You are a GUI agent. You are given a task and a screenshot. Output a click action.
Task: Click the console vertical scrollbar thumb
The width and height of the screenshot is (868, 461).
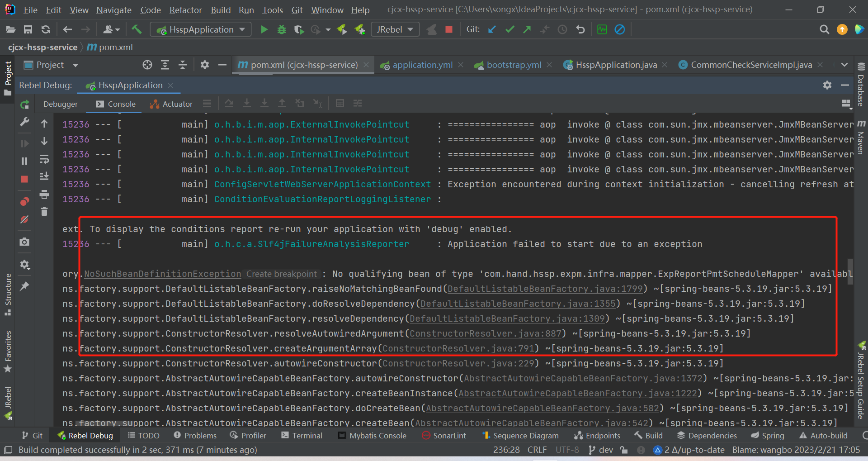(x=850, y=271)
